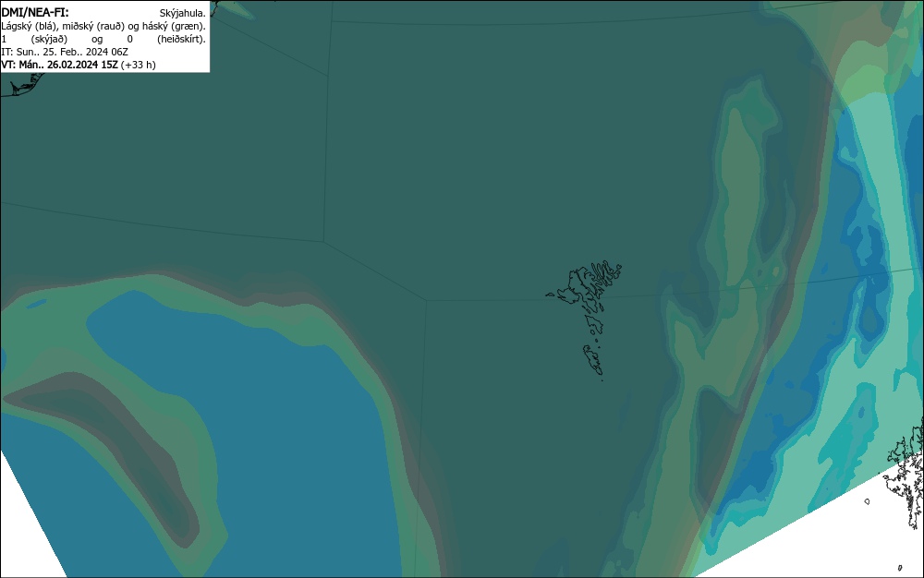924x578 pixels.
Task: Click the Suðuroy southern island outline
Action: [x=593, y=360]
